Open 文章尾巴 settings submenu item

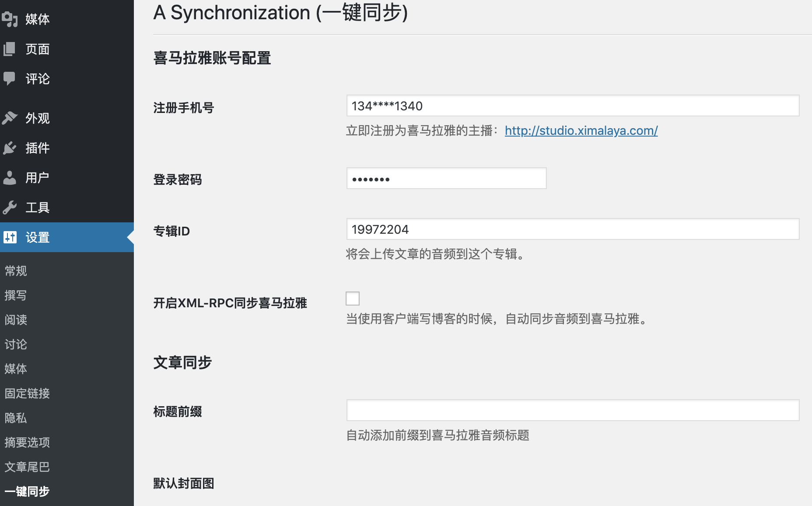pos(27,467)
